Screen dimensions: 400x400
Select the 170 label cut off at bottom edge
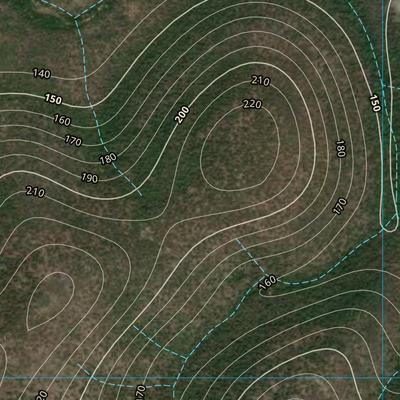(141, 393)
